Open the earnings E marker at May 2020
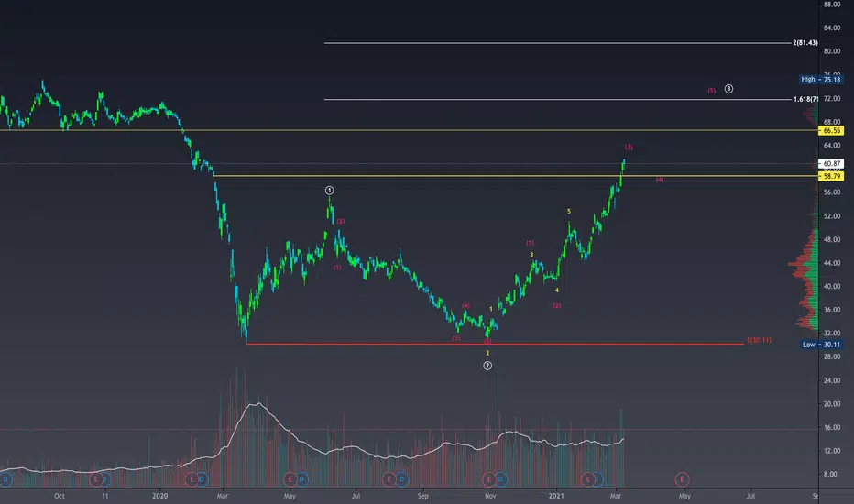The width and height of the screenshot is (854, 504). (x=290, y=479)
